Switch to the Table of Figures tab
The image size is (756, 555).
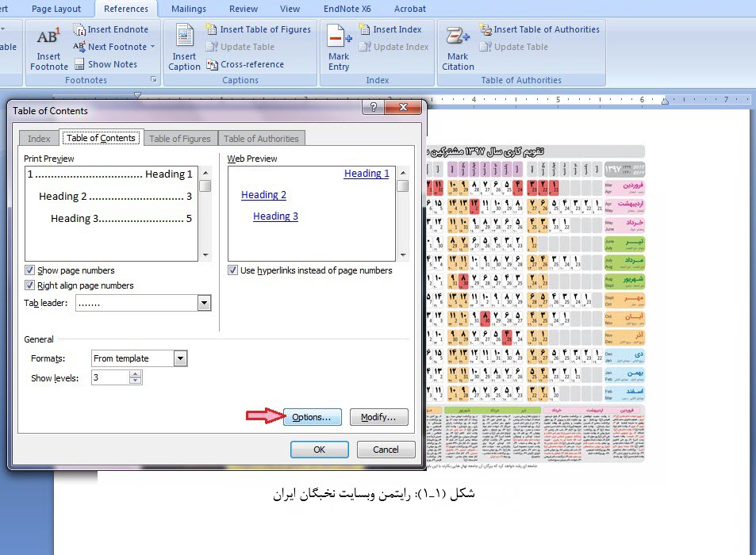180,139
